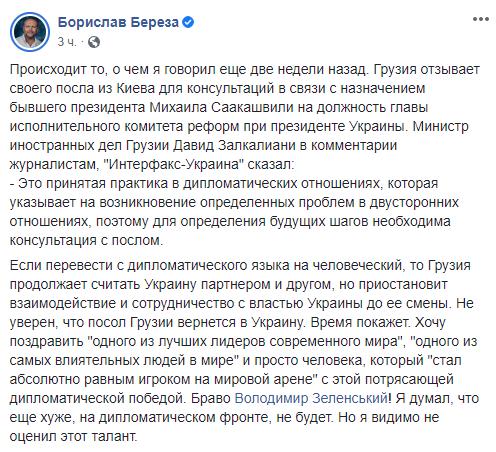Click the verified badge next to the author name
The image size is (496, 452).
point(188,22)
